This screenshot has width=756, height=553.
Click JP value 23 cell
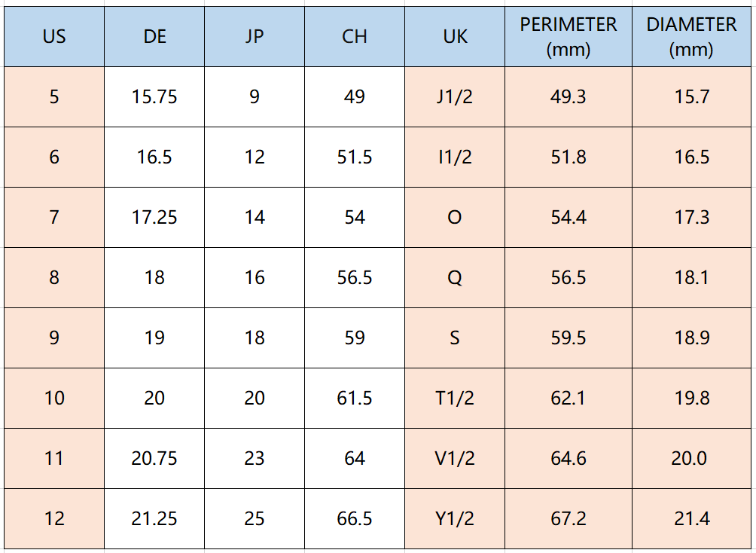pyautogui.click(x=255, y=458)
